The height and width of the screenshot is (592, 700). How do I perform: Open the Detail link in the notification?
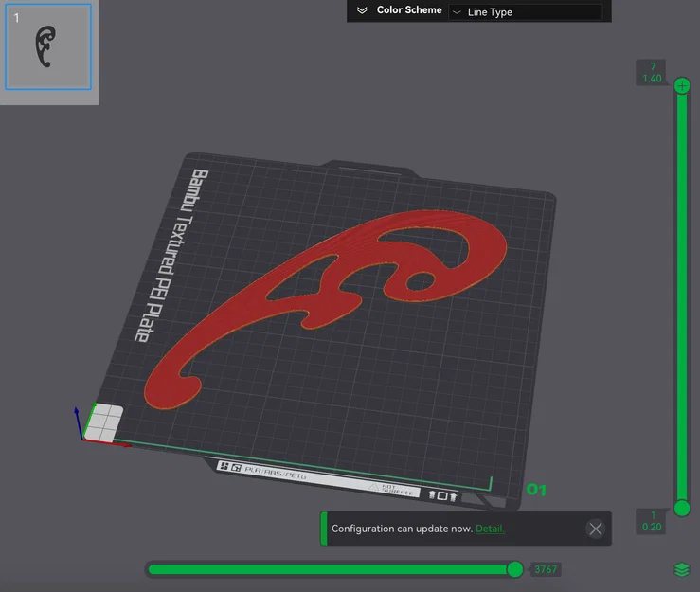(490, 529)
